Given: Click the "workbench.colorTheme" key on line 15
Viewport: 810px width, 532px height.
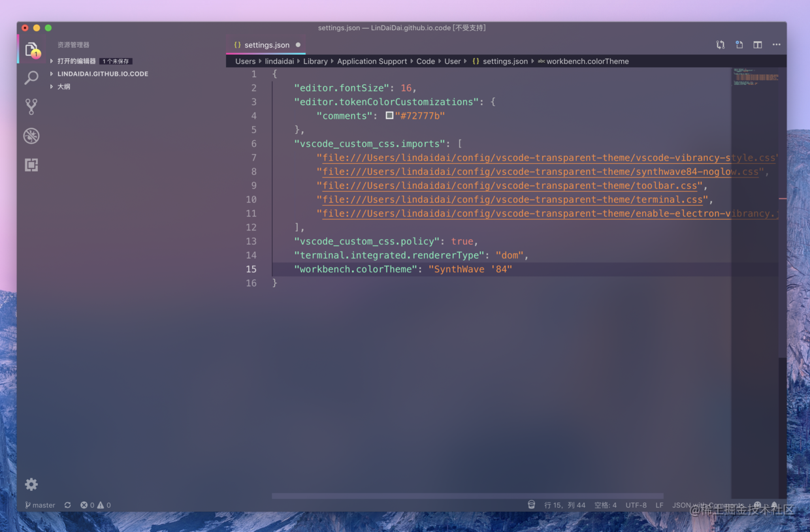Looking at the screenshot, I should [356, 270].
